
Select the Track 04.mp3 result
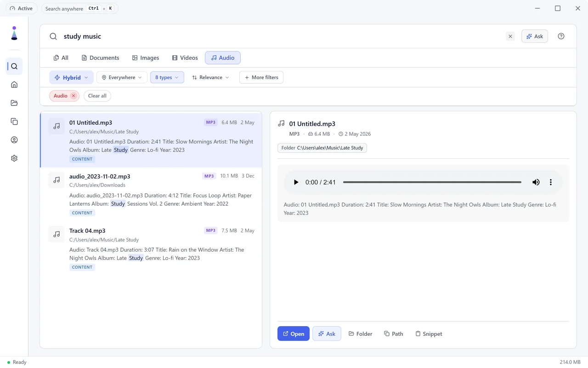[x=151, y=248]
